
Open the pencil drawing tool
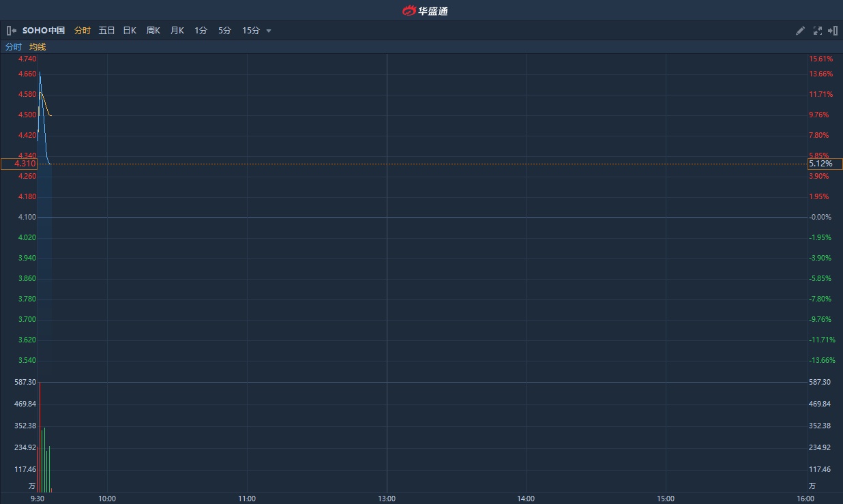[x=801, y=31]
